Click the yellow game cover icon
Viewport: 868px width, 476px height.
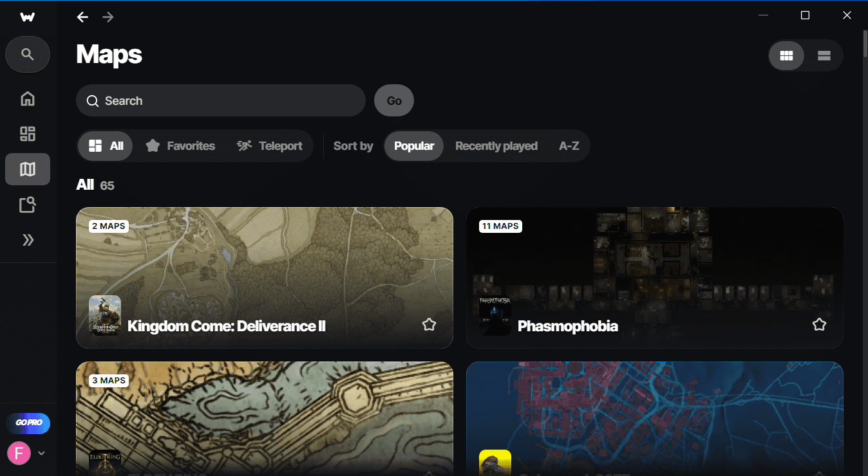pyautogui.click(x=495, y=462)
